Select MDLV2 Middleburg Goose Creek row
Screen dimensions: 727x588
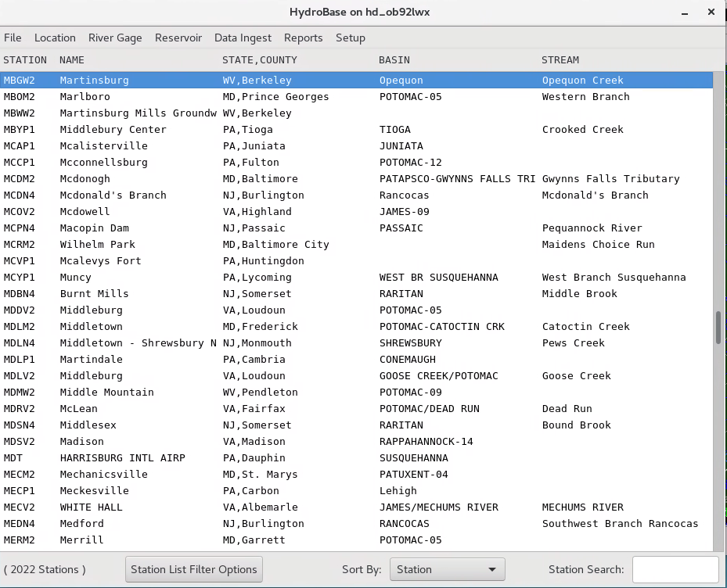click(356, 376)
